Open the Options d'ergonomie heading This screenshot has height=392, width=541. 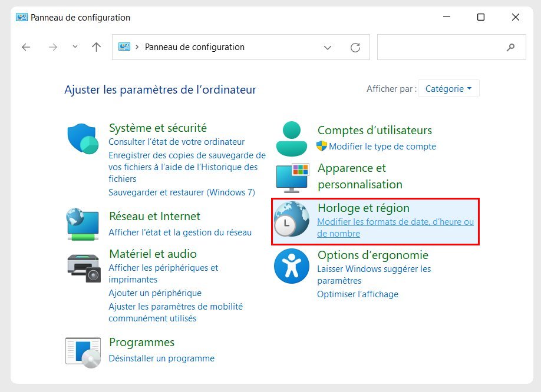tap(373, 255)
